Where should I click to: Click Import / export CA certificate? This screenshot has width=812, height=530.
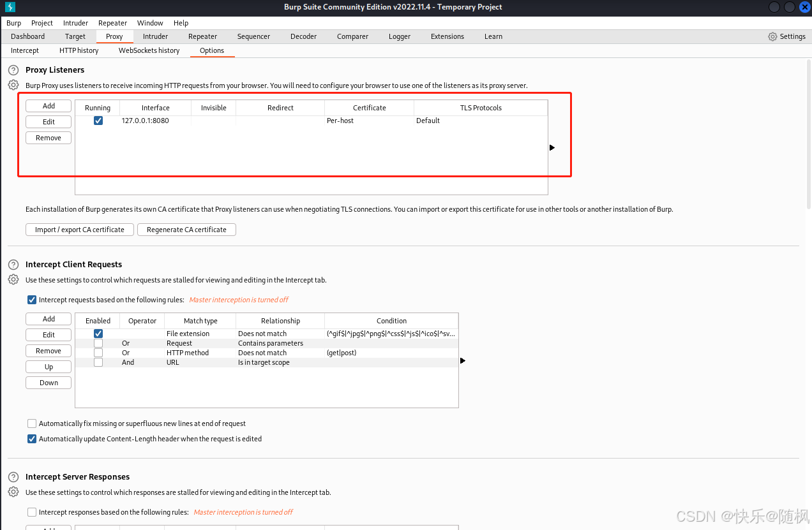(x=80, y=230)
